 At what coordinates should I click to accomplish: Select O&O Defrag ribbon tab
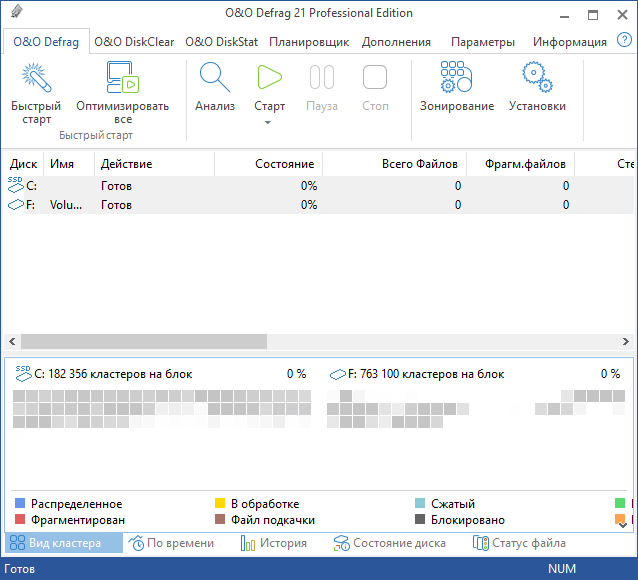click(46, 42)
